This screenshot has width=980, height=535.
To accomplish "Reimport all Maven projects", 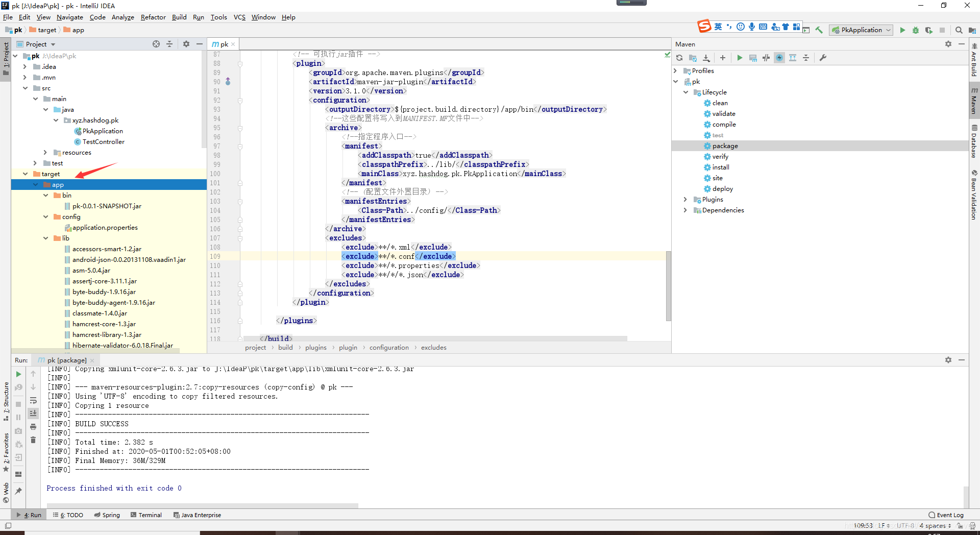I will tap(679, 58).
